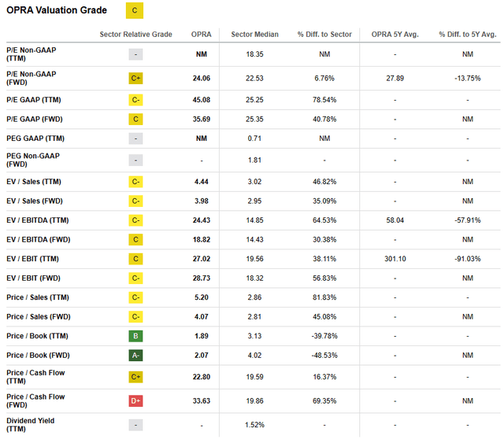
Task: Click the 5Y average value 58.04
Action: [395, 220]
